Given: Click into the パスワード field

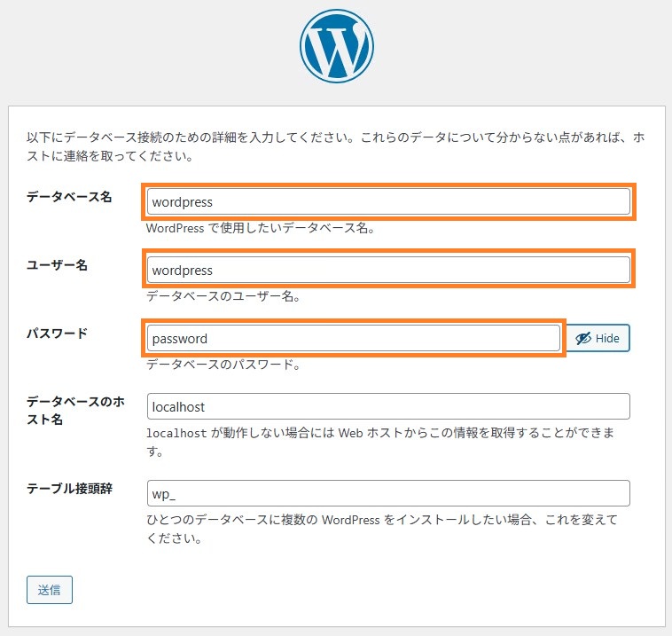Looking at the screenshot, I should 354,338.
